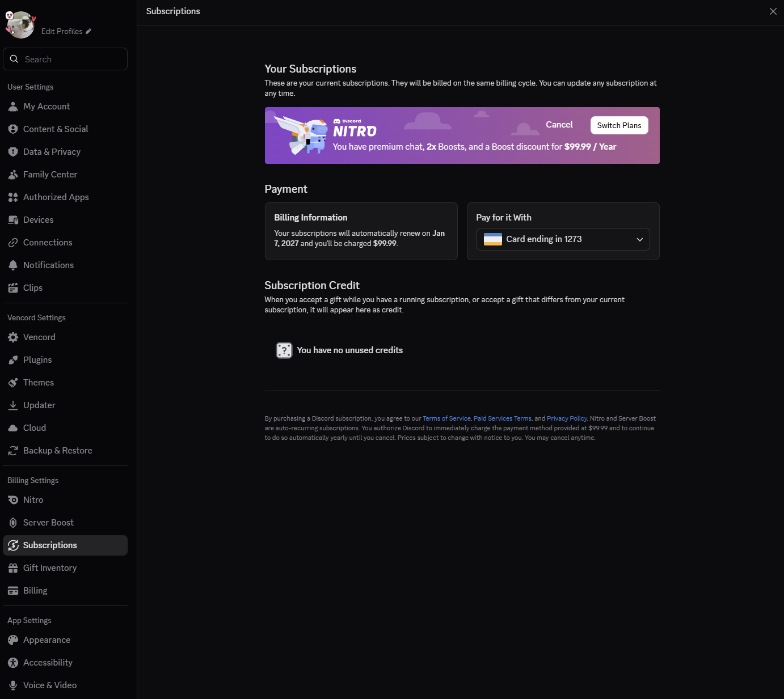The image size is (784, 699).
Task: Click the Nitro icon in Billing Settings
Action: (x=13, y=500)
